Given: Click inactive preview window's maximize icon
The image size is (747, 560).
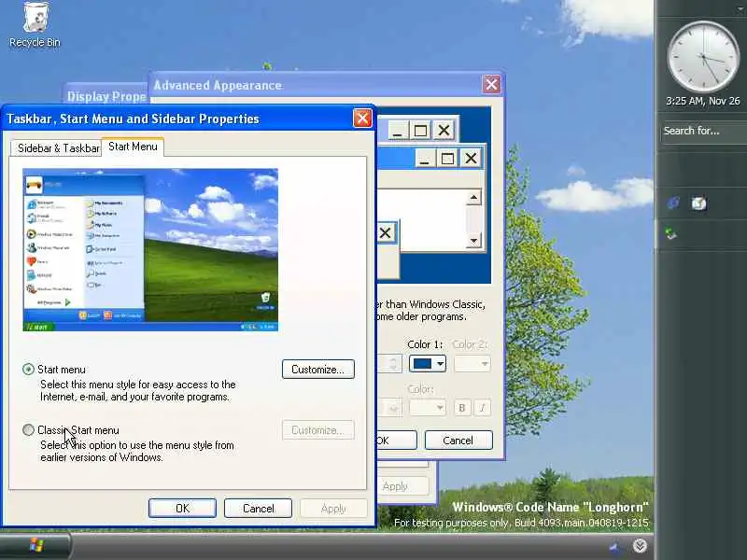Looking at the screenshot, I should [x=421, y=130].
